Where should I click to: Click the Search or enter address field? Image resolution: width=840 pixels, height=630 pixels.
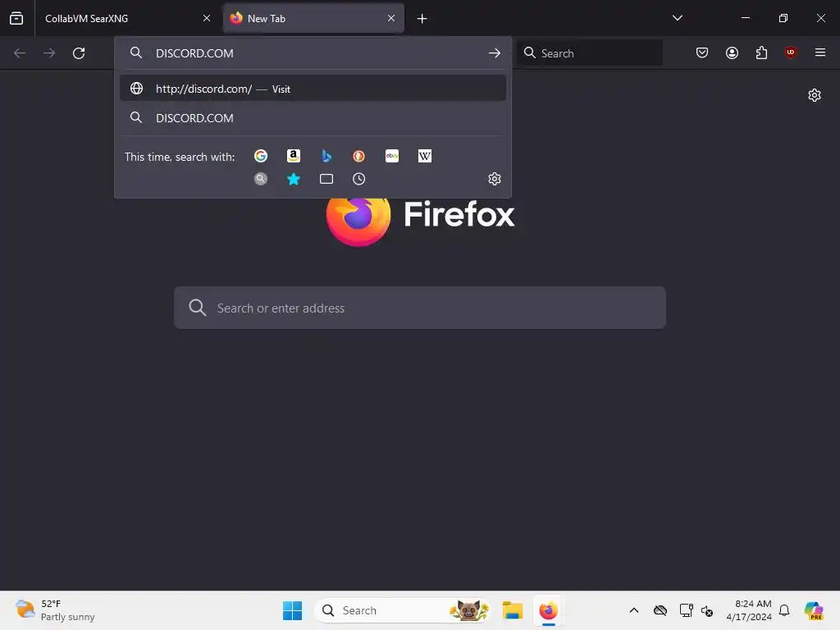click(420, 308)
